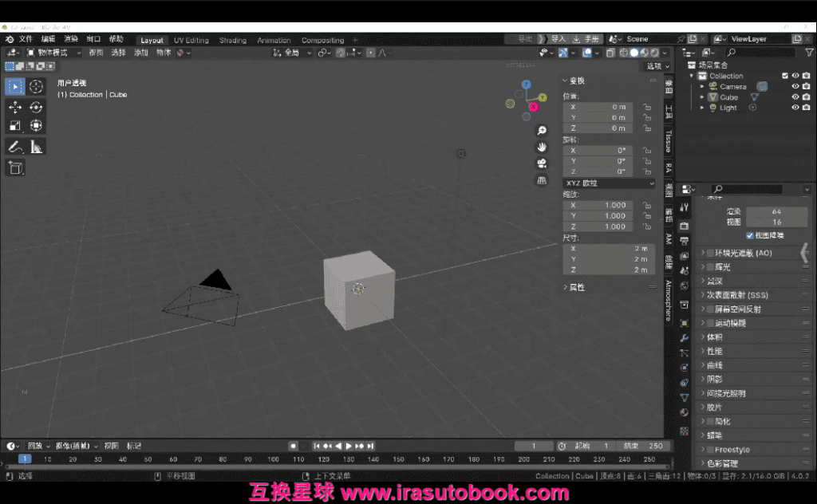This screenshot has width=817, height=504.
Task: Jump to the timeline start frame
Action: (x=316, y=447)
